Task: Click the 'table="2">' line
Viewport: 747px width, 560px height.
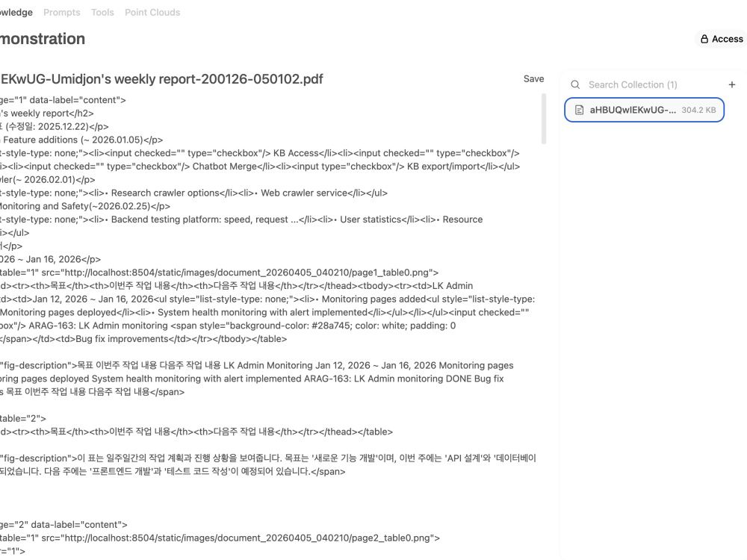Action: coord(23,419)
